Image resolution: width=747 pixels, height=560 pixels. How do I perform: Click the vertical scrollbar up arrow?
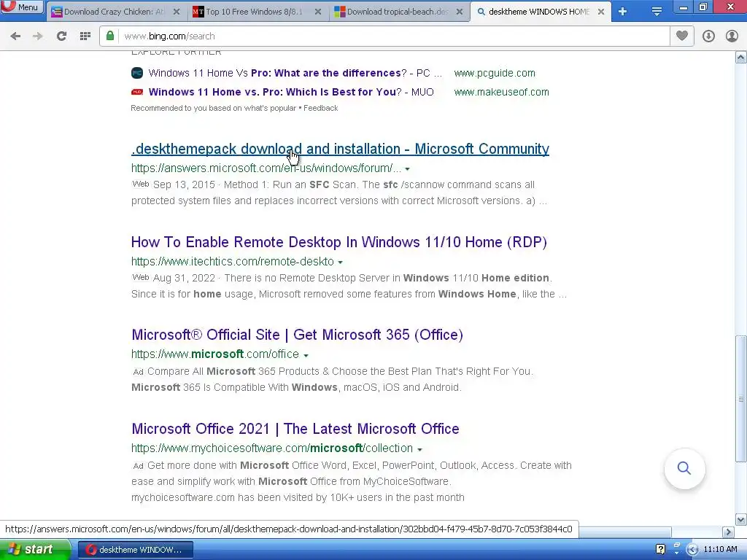[x=741, y=58]
